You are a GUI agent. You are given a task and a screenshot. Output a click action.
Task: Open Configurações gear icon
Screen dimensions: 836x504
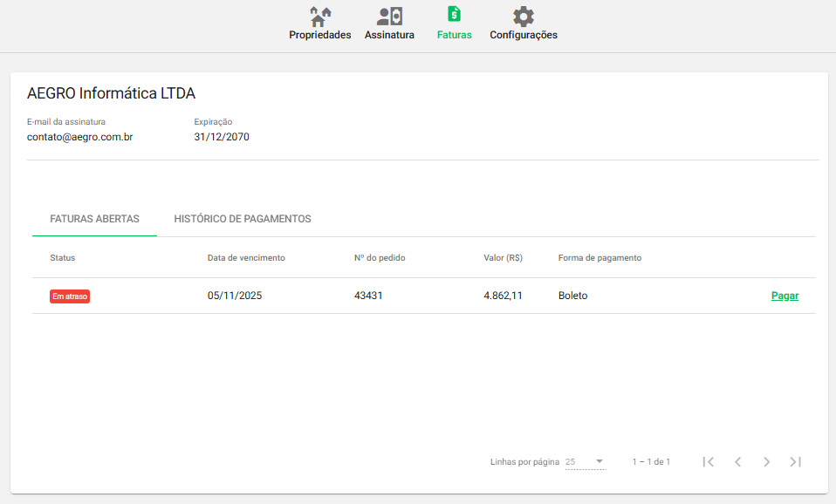tap(524, 17)
